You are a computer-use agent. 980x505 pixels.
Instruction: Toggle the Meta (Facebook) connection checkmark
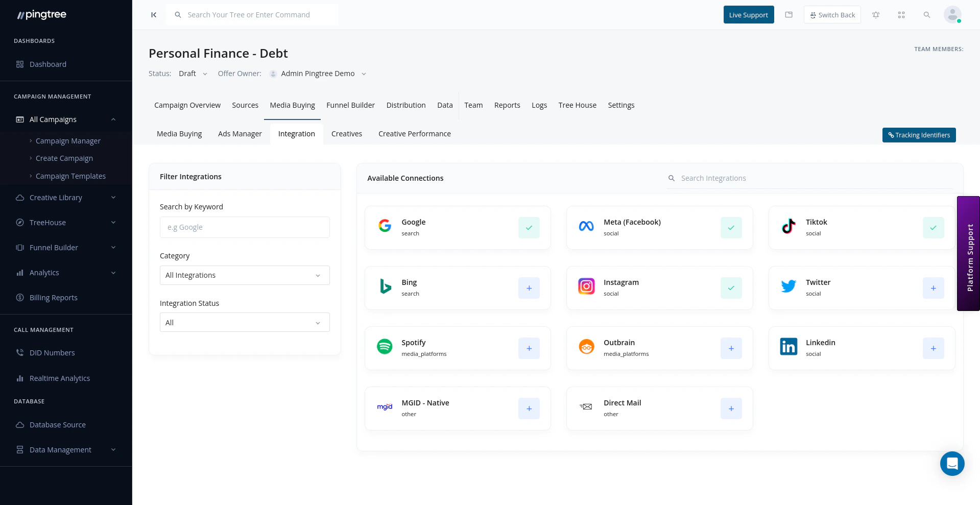pyautogui.click(x=731, y=228)
